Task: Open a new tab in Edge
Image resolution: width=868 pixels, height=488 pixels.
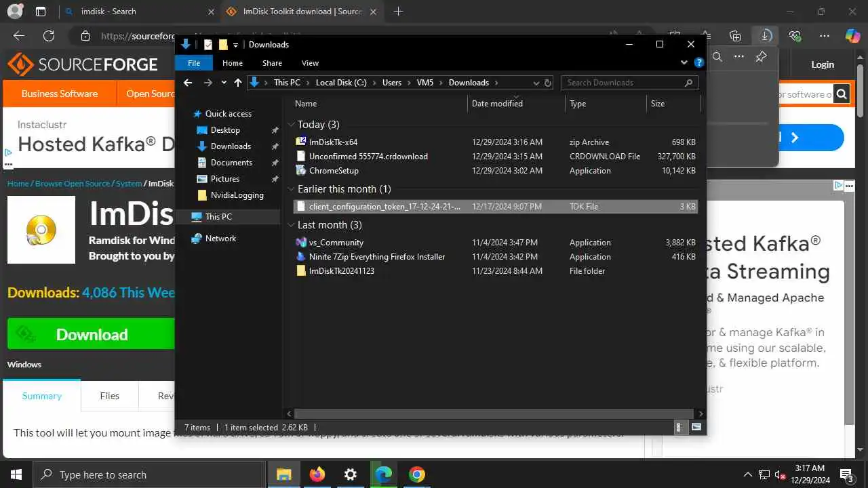Action: click(x=398, y=12)
